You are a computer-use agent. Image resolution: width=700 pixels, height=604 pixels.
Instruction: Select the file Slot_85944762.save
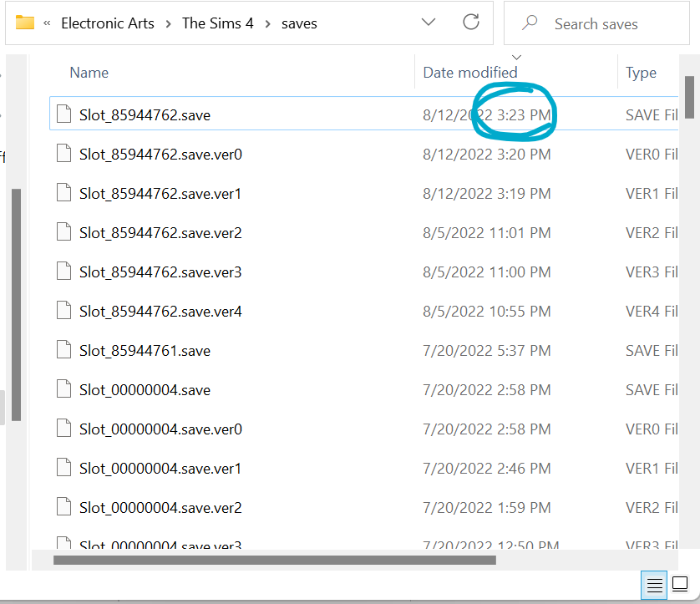click(145, 115)
